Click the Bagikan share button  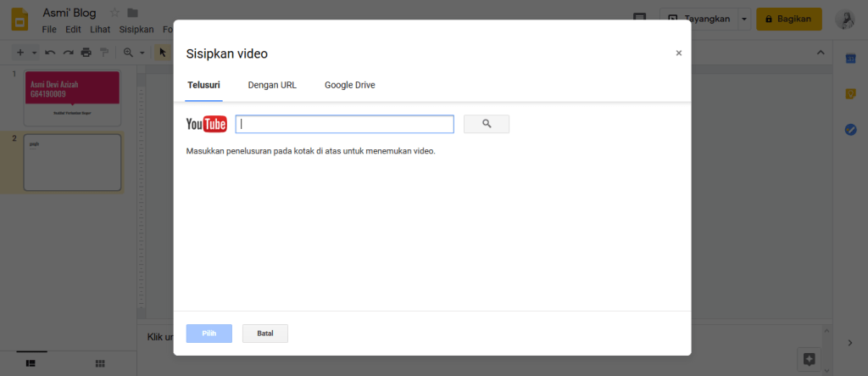(x=788, y=19)
